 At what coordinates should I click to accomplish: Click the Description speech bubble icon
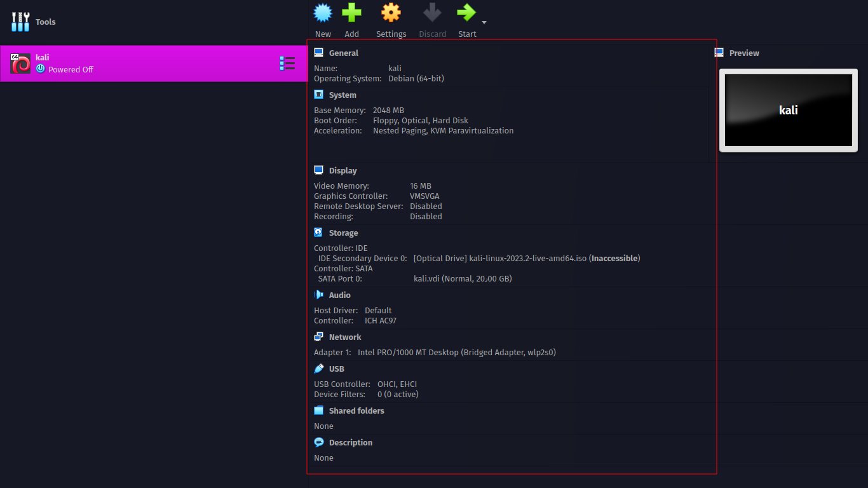click(319, 442)
